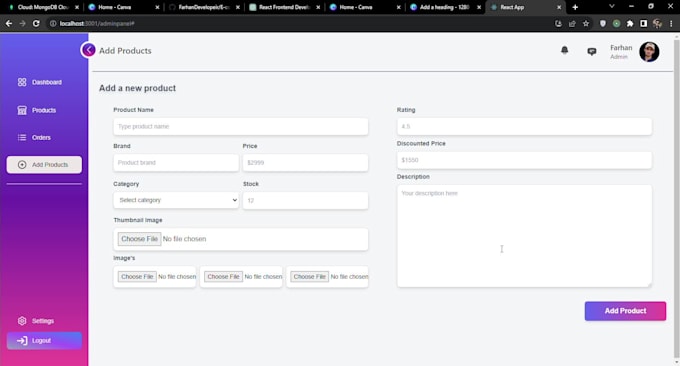
Task: Select Add Products sidebar item
Action: [44, 165]
